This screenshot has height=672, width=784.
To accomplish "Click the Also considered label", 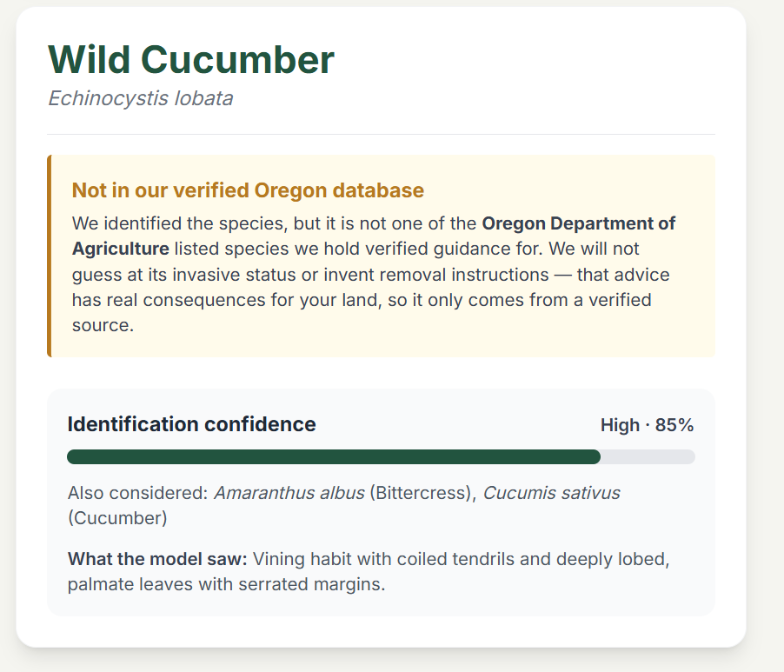I will pyautogui.click(x=137, y=493).
